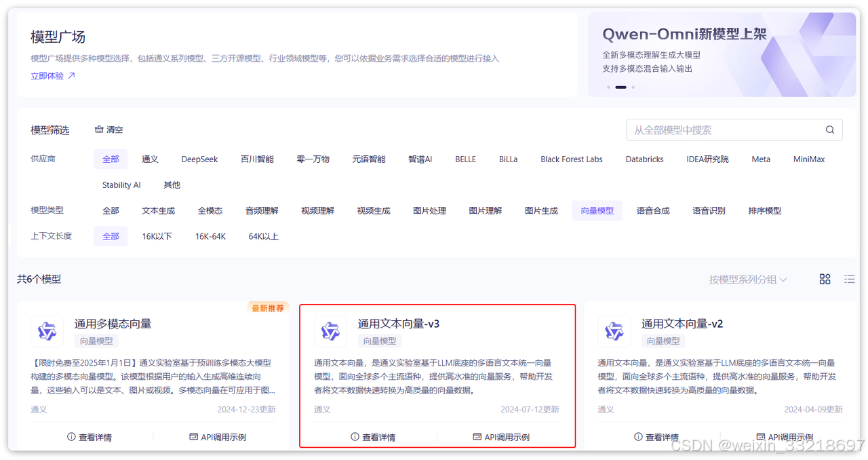Select the 向量模型 model type

point(597,210)
